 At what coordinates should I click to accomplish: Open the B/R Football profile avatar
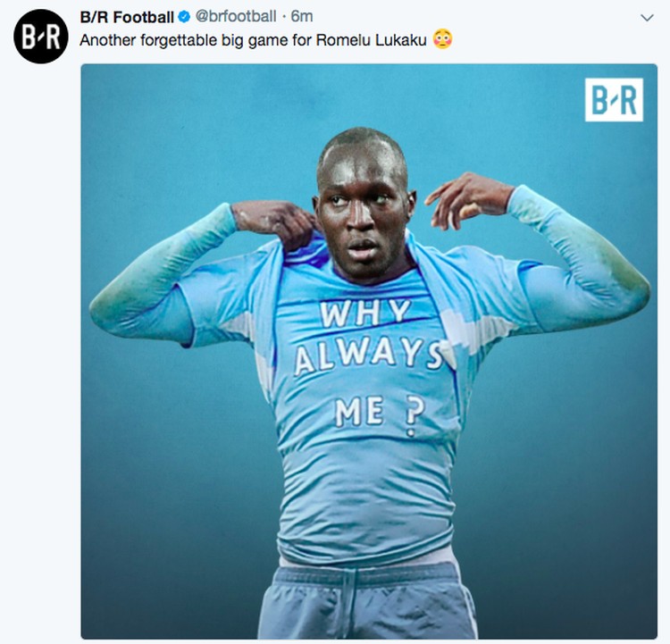(40, 37)
